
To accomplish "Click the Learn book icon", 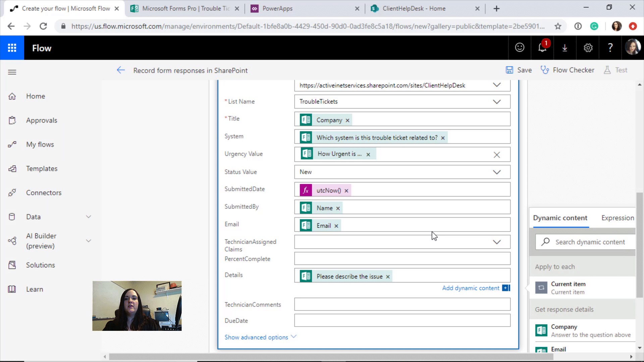I will (x=12, y=289).
